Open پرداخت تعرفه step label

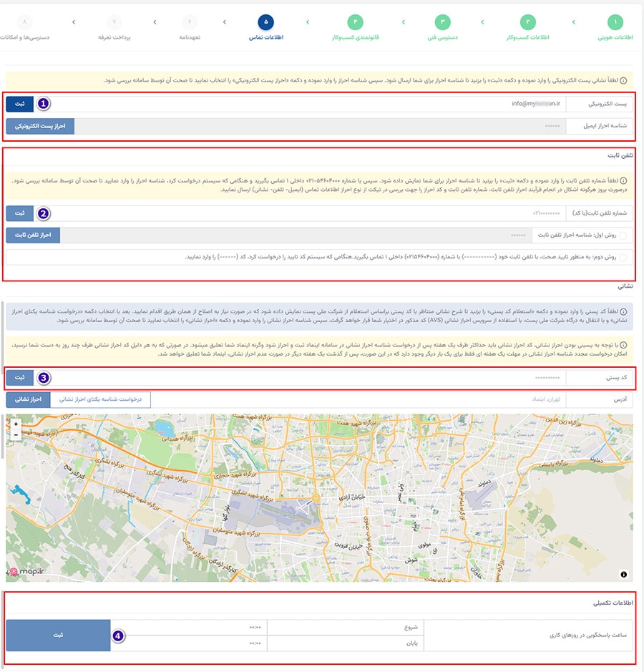pyautogui.click(x=114, y=38)
